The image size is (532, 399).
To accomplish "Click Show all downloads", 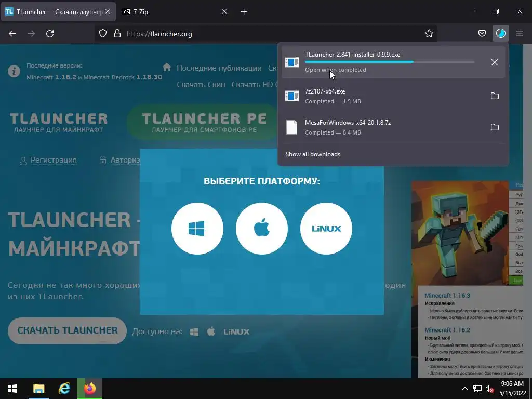I will click(x=313, y=154).
